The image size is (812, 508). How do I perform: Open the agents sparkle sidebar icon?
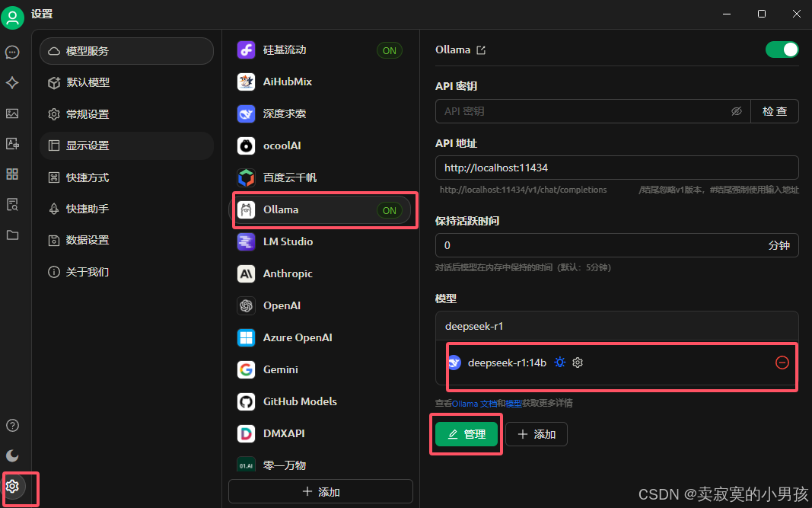(x=12, y=83)
